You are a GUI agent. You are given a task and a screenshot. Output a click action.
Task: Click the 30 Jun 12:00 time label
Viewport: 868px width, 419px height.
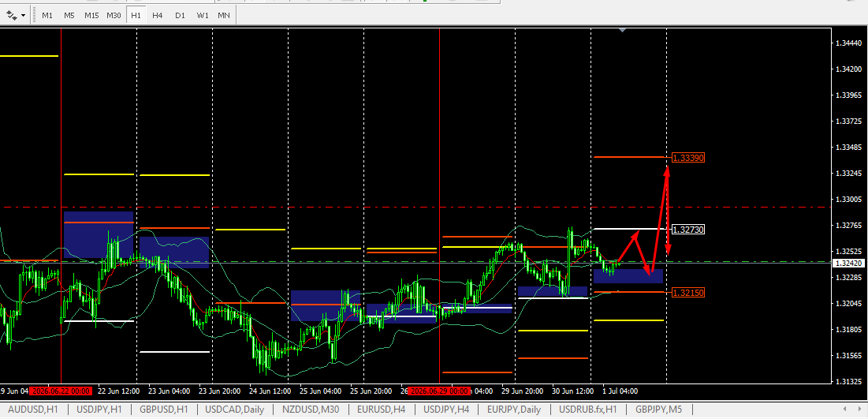point(573,391)
